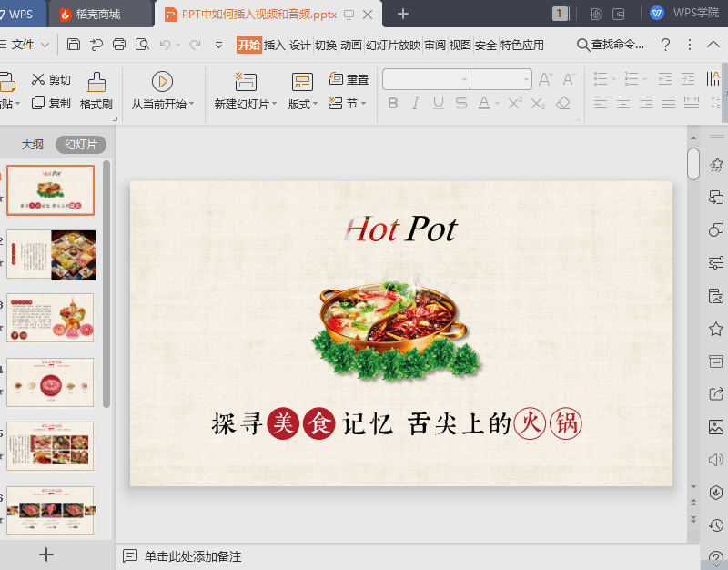Viewport: 728px width, 570px height.
Task: Decrease font size with A- icon
Action: point(569,79)
